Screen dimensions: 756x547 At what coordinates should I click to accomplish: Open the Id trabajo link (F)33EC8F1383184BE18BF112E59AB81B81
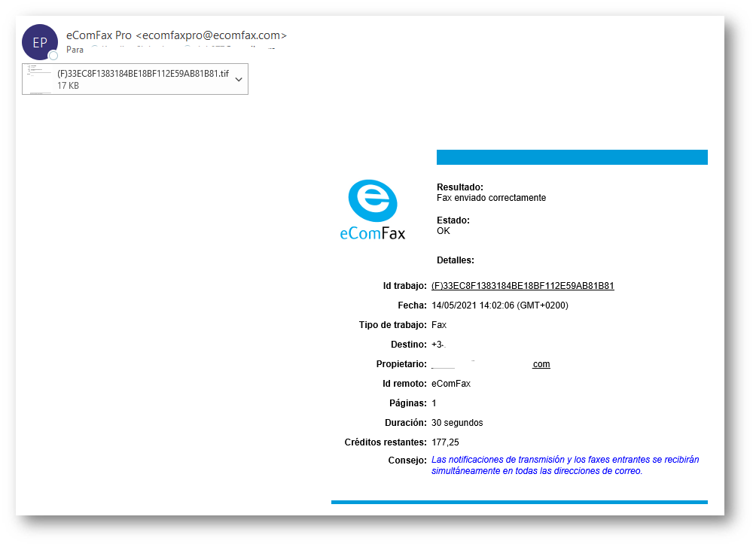523,286
